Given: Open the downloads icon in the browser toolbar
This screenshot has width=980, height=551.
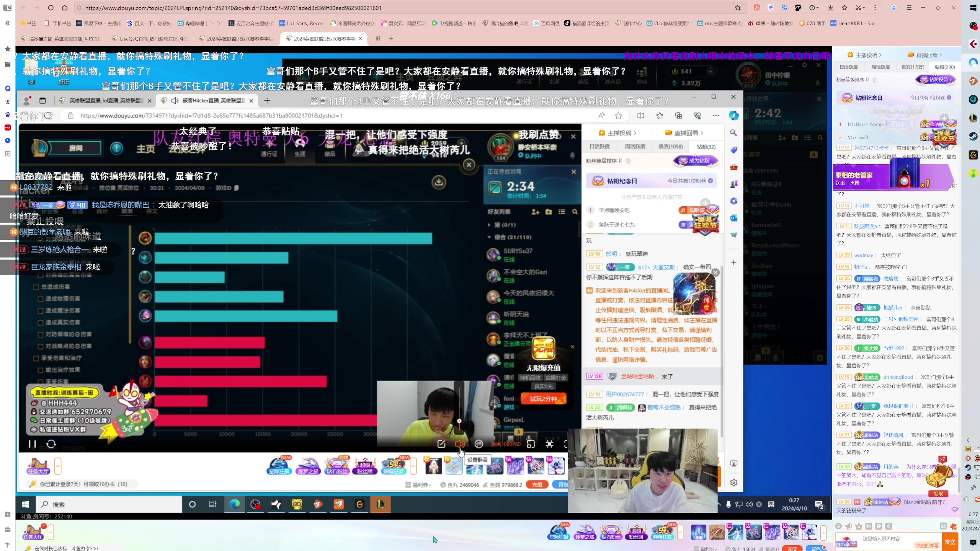Looking at the screenshot, I should tap(830, 8).
